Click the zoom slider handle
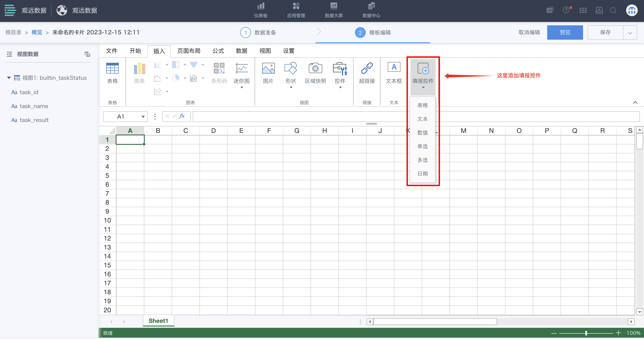This screenshot has width=644, height=339. click(586, 333)
